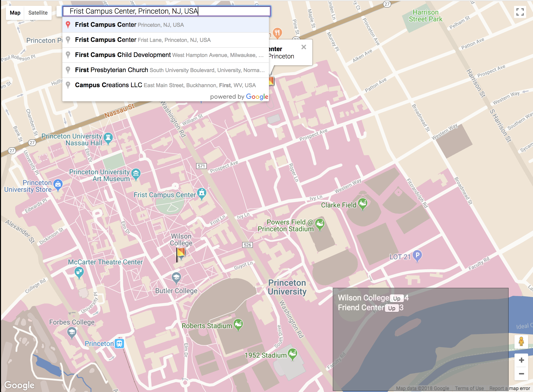Click the Princeton University Store shopping icon
The height and width of the screenshot is (392, 533).
58,185
